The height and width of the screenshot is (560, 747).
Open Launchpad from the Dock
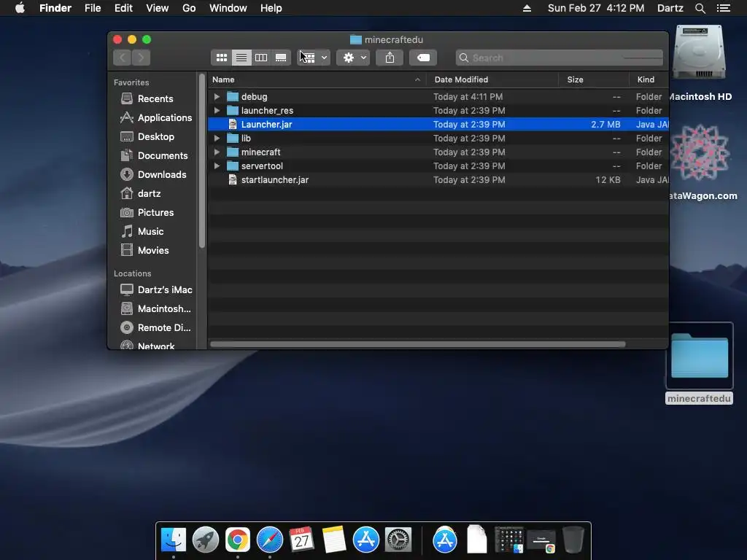click(205, 540)
